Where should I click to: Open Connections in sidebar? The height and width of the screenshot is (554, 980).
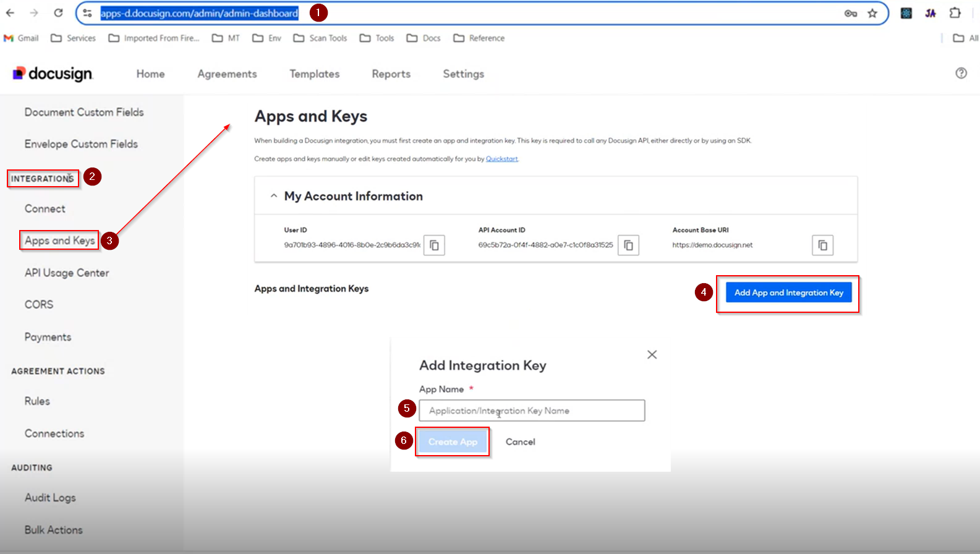(54, 433)
